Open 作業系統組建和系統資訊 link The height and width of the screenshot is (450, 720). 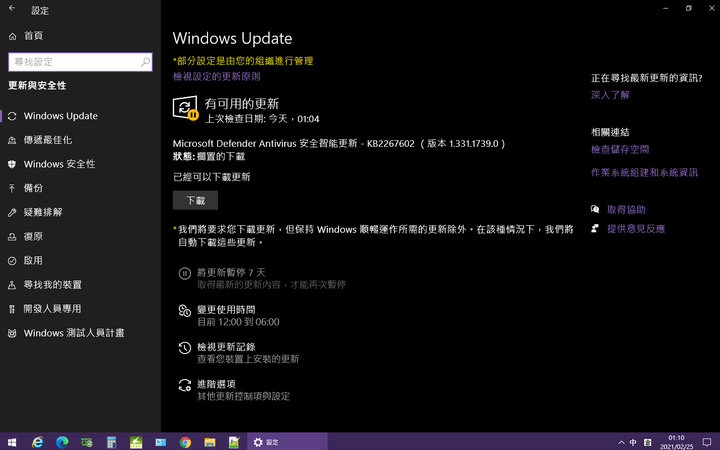[x=644, y=173]
